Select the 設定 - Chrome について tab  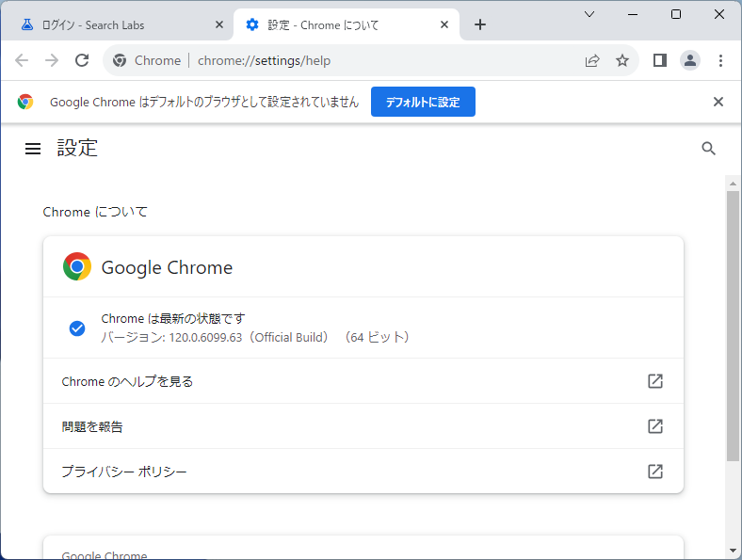pyautogui.click(x=347, y=24)
